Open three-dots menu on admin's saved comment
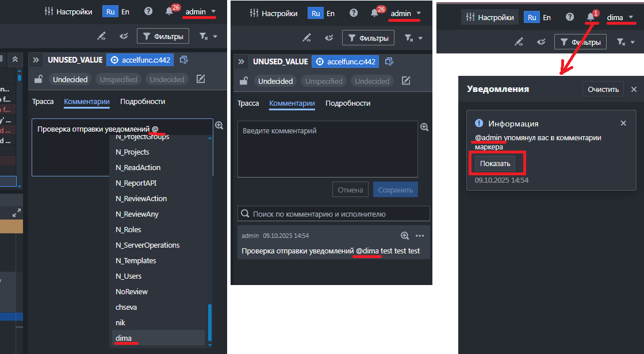This screenshot has width=644, height=354. (420, 236)
